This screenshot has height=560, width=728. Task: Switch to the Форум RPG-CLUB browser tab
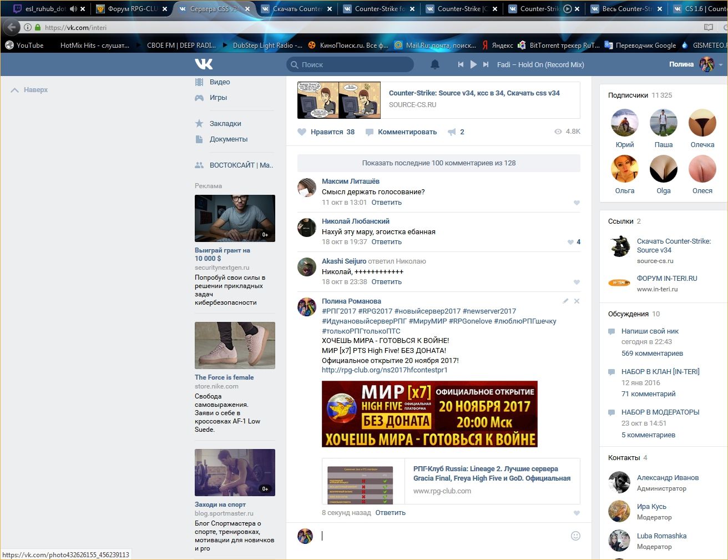tap(132, 9)
